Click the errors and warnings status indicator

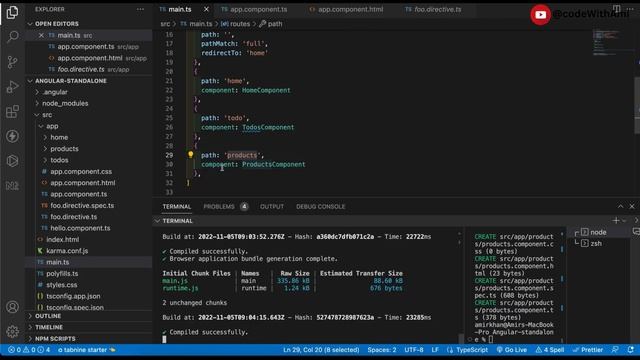pos(29,350)
